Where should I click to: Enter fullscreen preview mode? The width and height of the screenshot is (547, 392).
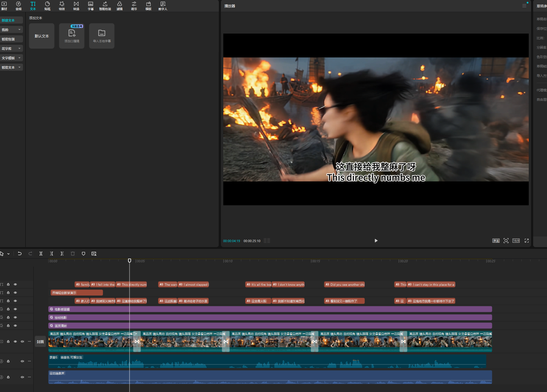pyautogui.click(x=527, y=241)
